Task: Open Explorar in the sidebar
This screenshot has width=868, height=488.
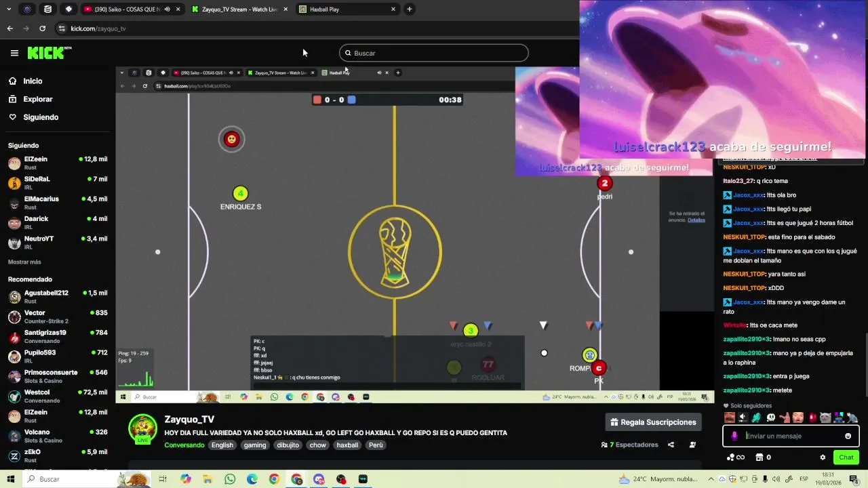Action: pos(37,99)
